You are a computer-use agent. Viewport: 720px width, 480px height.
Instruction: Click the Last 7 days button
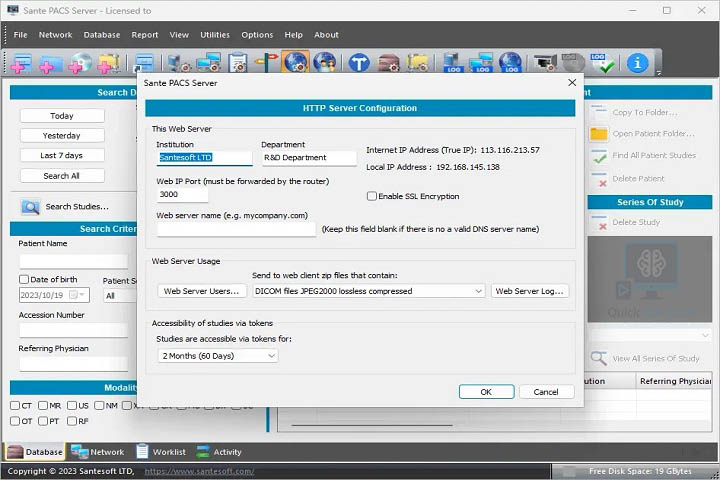point(62,155)
